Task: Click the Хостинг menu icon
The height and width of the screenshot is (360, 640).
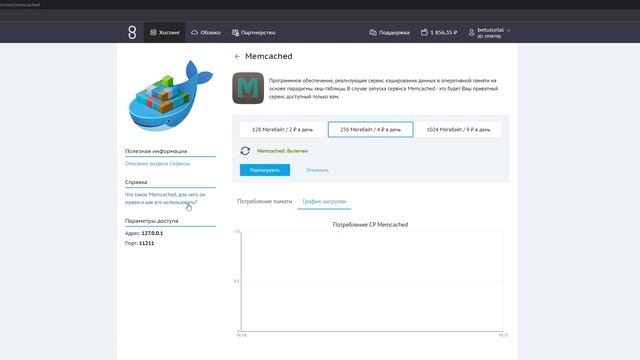Action: point(153,32)
